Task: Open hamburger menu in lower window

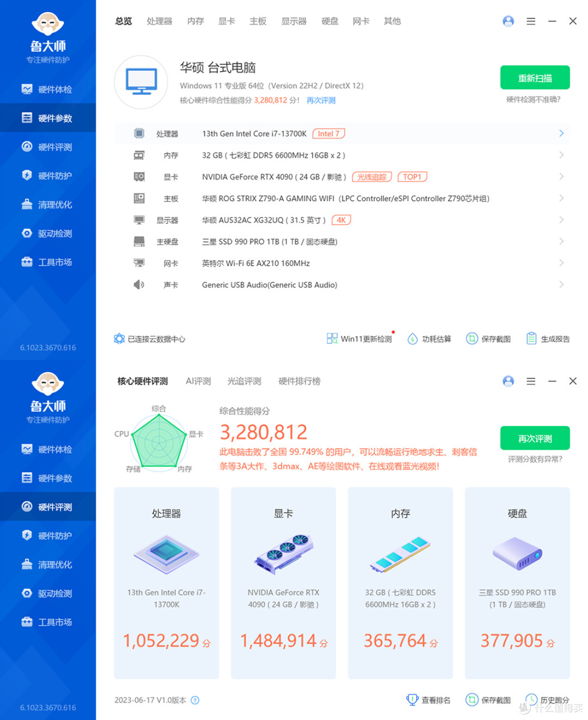Action: [531, 381]
